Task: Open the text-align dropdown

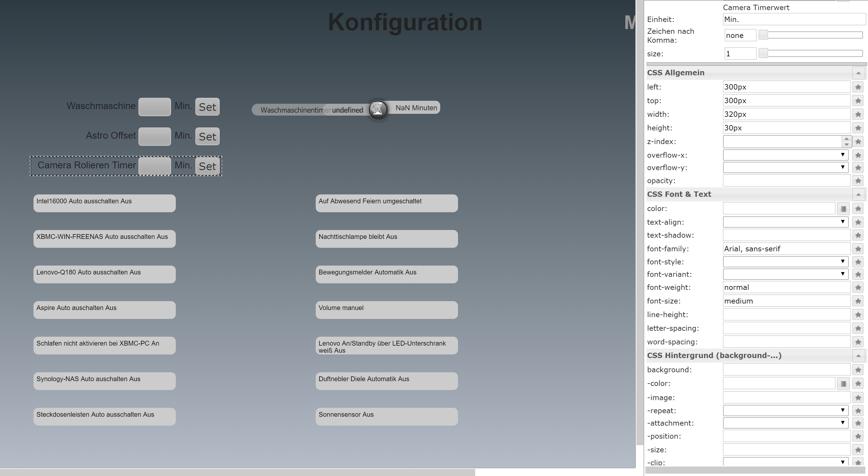Action: click(x=786, y=222)
